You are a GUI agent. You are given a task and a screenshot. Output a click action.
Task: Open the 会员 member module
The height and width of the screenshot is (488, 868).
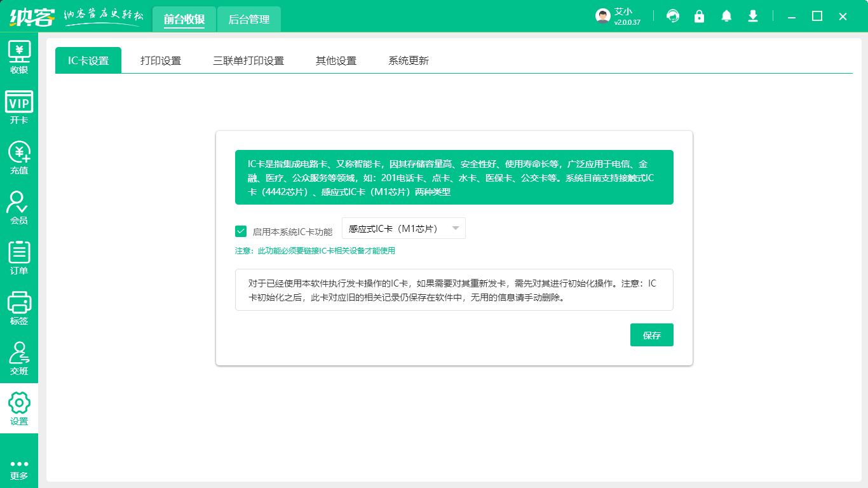19,208
